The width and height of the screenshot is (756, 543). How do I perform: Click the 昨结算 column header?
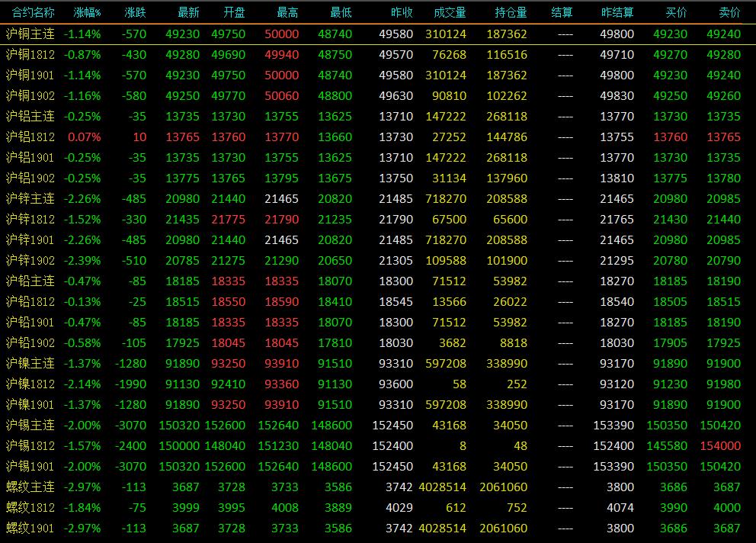pos(617,12)
